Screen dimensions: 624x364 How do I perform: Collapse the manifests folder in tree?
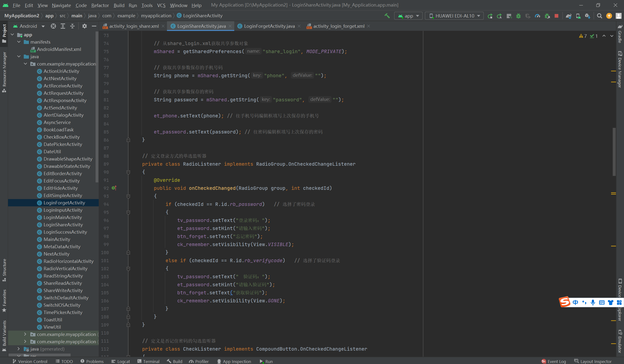[19, 42]
